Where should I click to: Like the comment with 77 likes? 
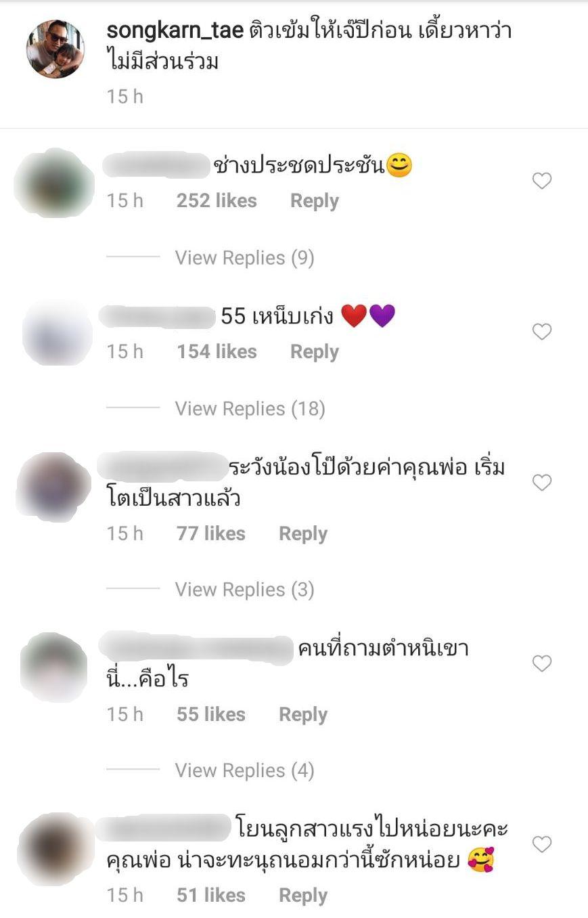pyautogui.click(x=542, y=483)
